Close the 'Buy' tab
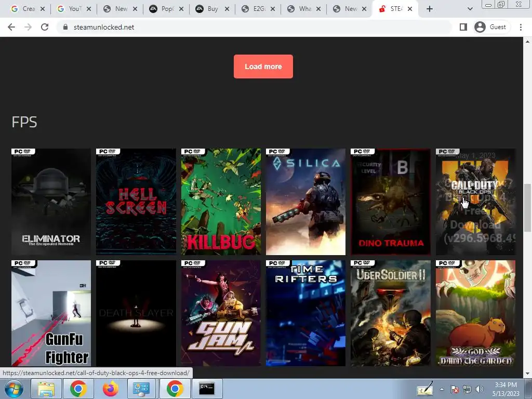Image resolution: width=532 pixels, height=399 pixels. 227,9
